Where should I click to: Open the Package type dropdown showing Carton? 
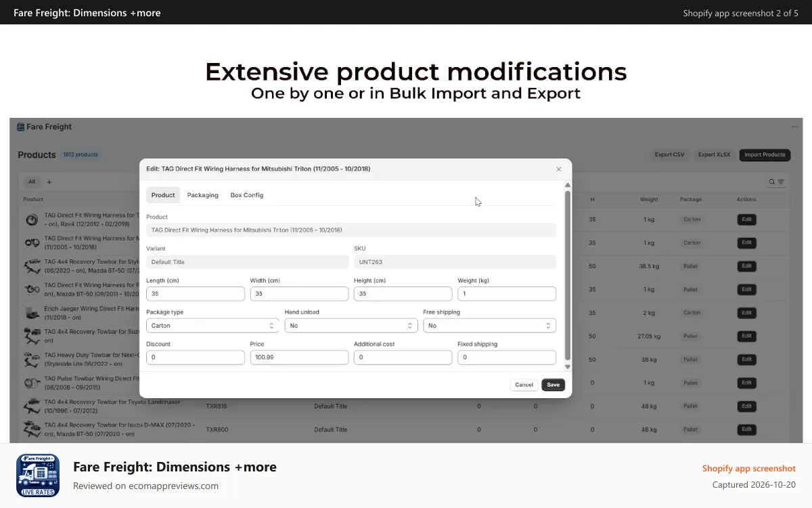(x=212, y=326)
